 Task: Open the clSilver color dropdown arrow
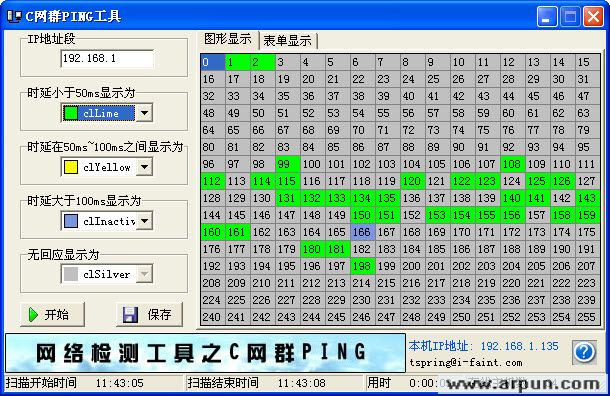(x=144, y=275)
